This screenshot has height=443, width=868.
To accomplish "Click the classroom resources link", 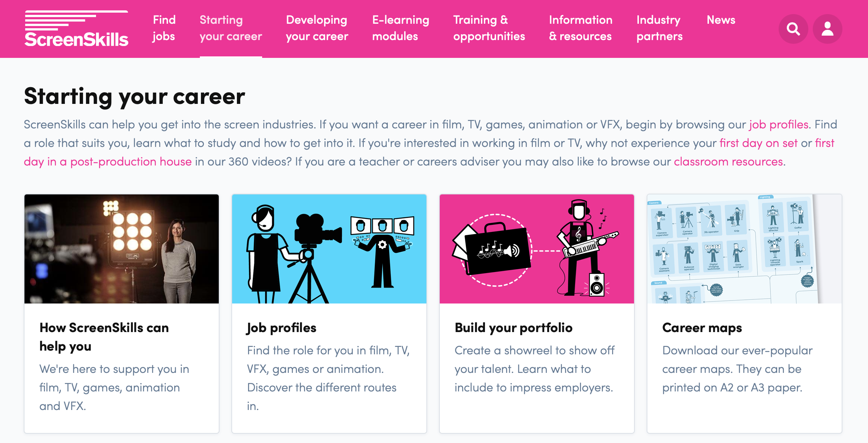I will pyautogui.click(x=728, y=162).
